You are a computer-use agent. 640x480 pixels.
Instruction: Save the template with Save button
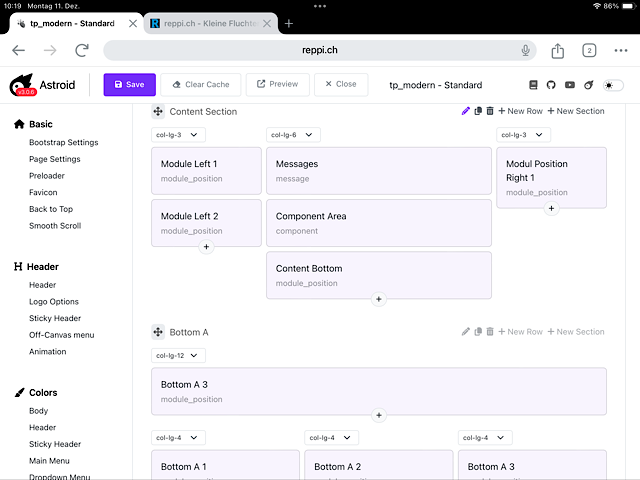[129, 84]
